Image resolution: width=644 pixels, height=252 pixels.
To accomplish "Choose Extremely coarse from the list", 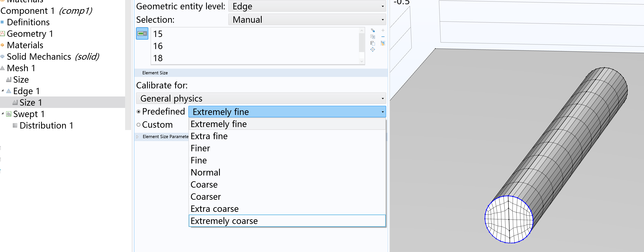I will point(224,221).
